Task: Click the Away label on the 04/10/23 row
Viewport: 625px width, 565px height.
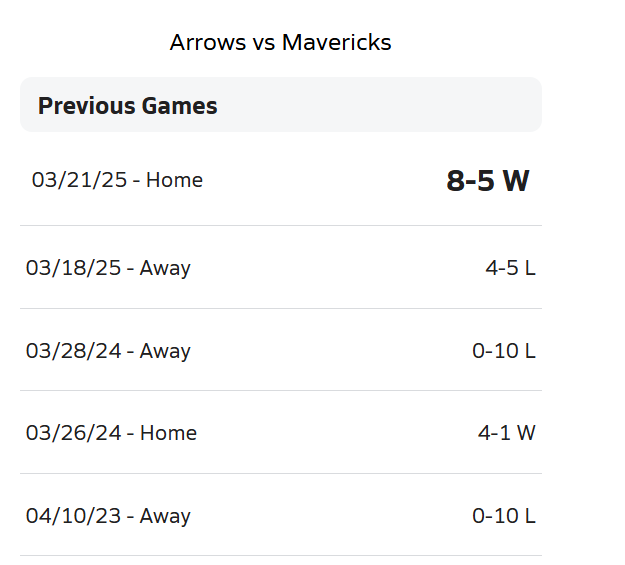Action: tap(165, 516)
